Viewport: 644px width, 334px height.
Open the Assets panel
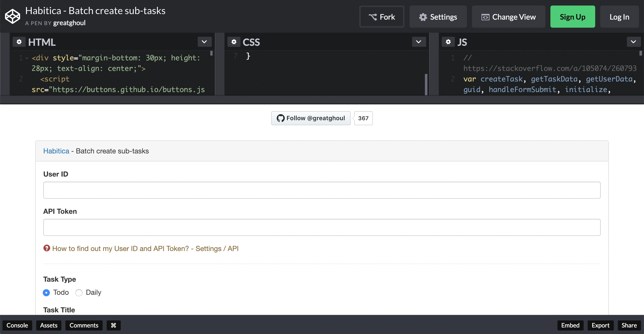pos(49,325)
